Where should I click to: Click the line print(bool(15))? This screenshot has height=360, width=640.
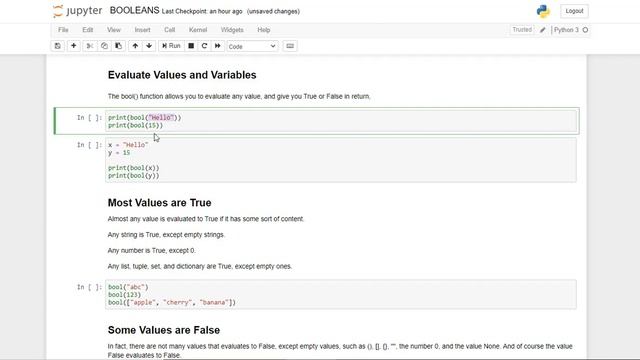click(x=136, y=125)
